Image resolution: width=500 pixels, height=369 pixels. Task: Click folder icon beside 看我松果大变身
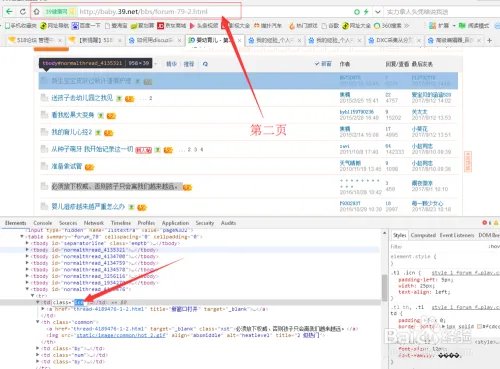click(x=44, y=115)
